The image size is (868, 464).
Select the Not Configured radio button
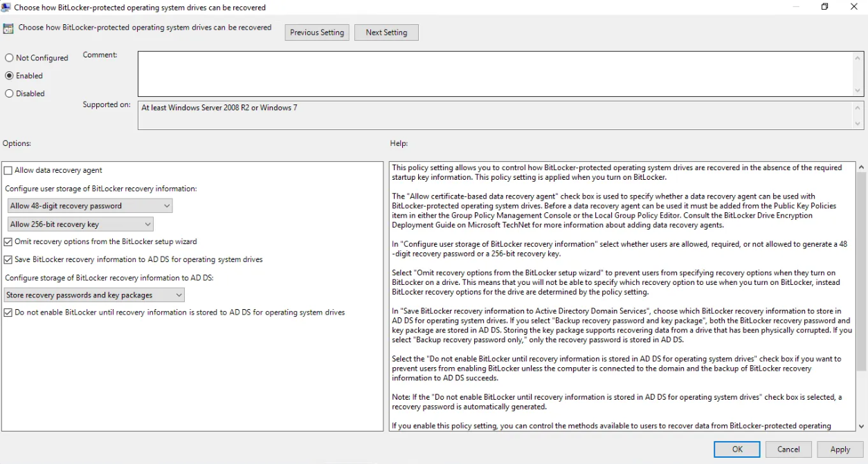[x=10, y=58]
